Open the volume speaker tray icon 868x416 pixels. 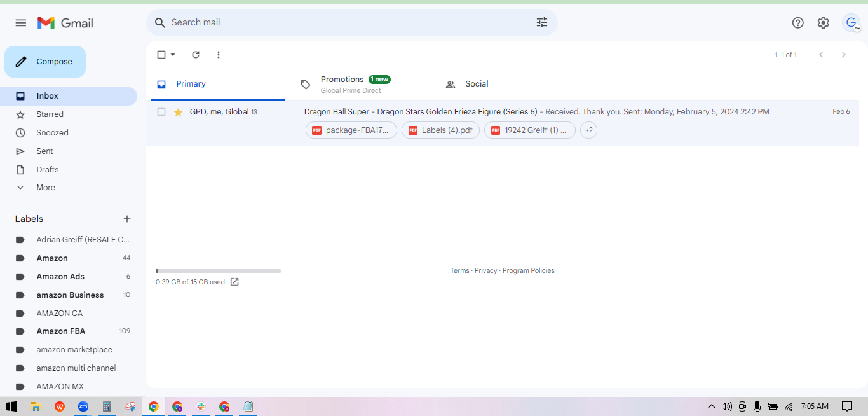tap(727, 406)
